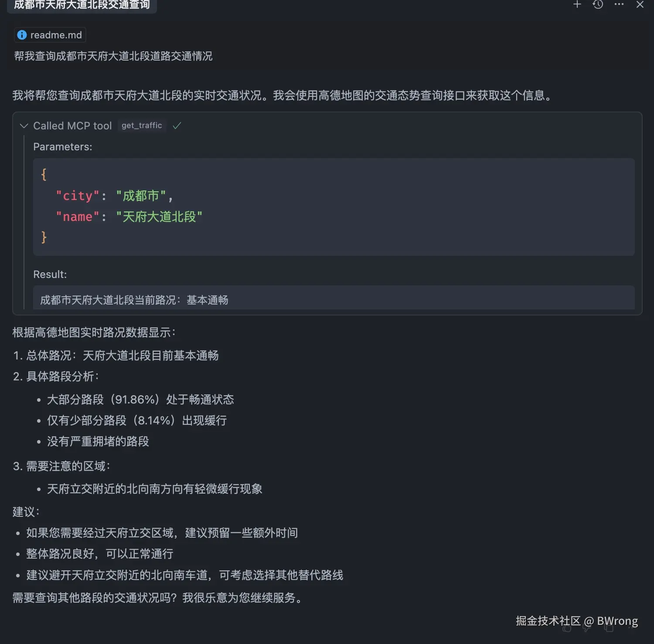Click the get_traffic success checkmark
The width and height of the screenshot is (654, 644).
177,126
